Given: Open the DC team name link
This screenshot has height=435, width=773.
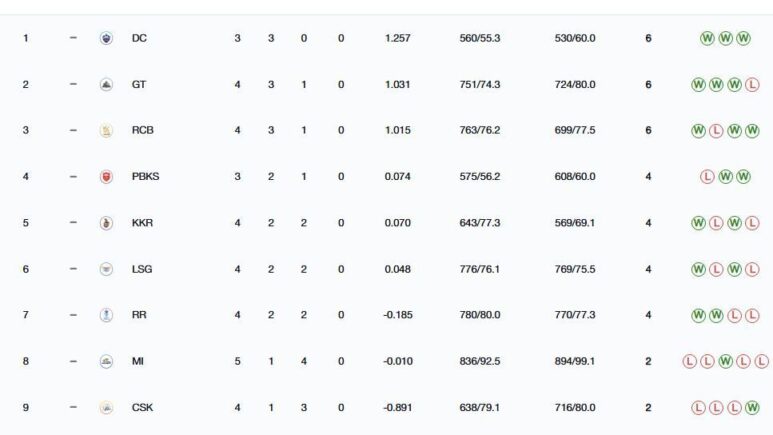Looking at the screenshot, I should (138, 38).
